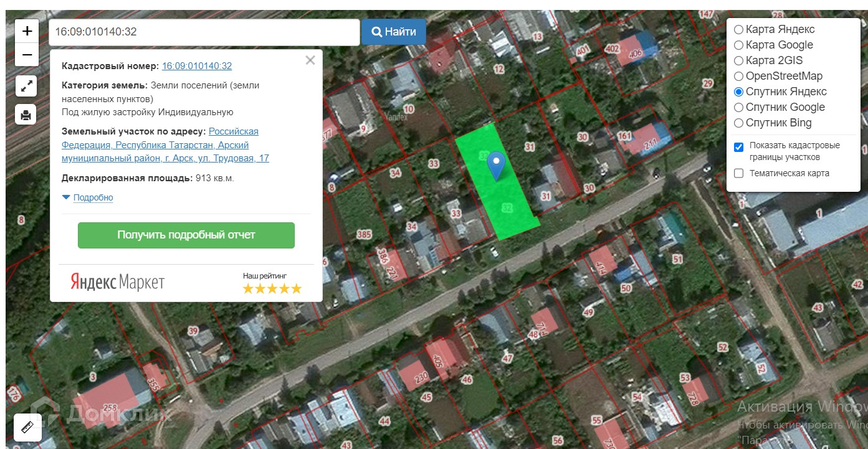The height and width of the screenshot is (449, 868).
Task: Click plot number 230 on map
Action: (x=421, y=377)
